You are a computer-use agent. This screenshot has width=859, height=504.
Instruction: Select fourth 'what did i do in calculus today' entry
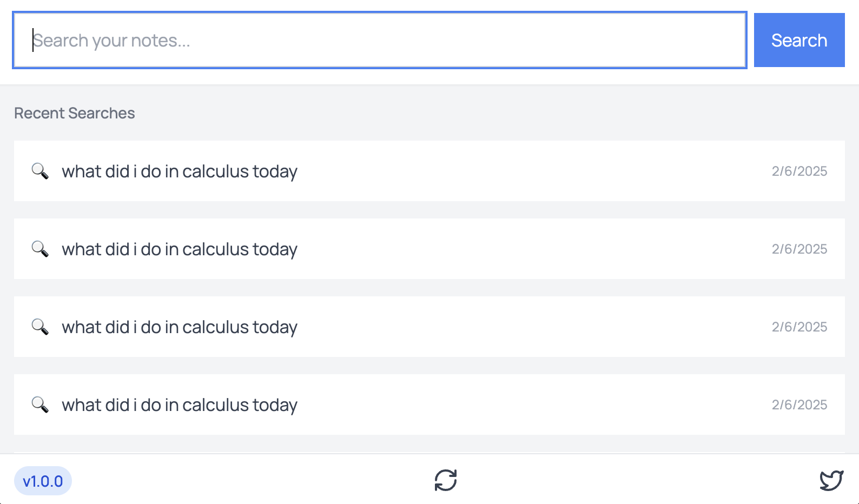(x=180, y=405)
